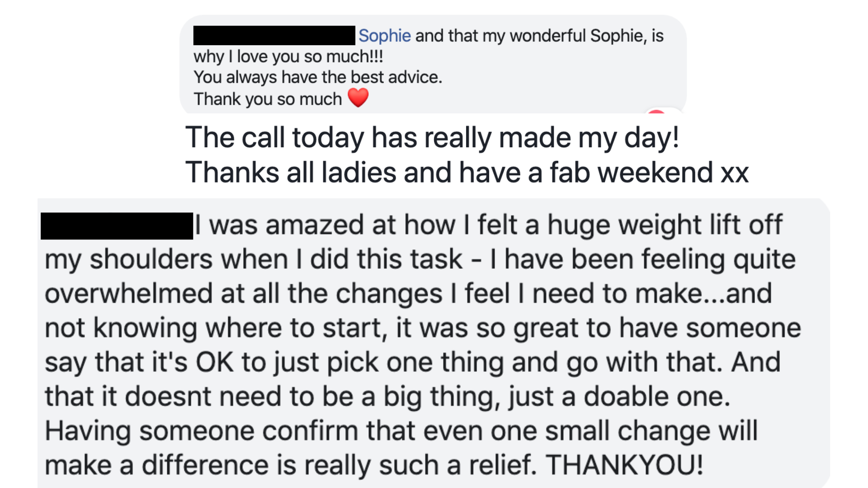
Task: Click the blacked-out name before Sophie
Action: click(x=274, y=36)
